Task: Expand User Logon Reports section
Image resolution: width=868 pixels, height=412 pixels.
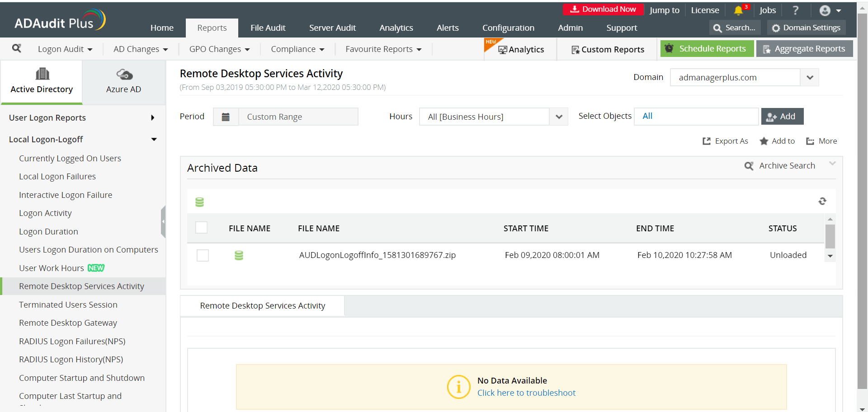Action: [x=83, y=118]
